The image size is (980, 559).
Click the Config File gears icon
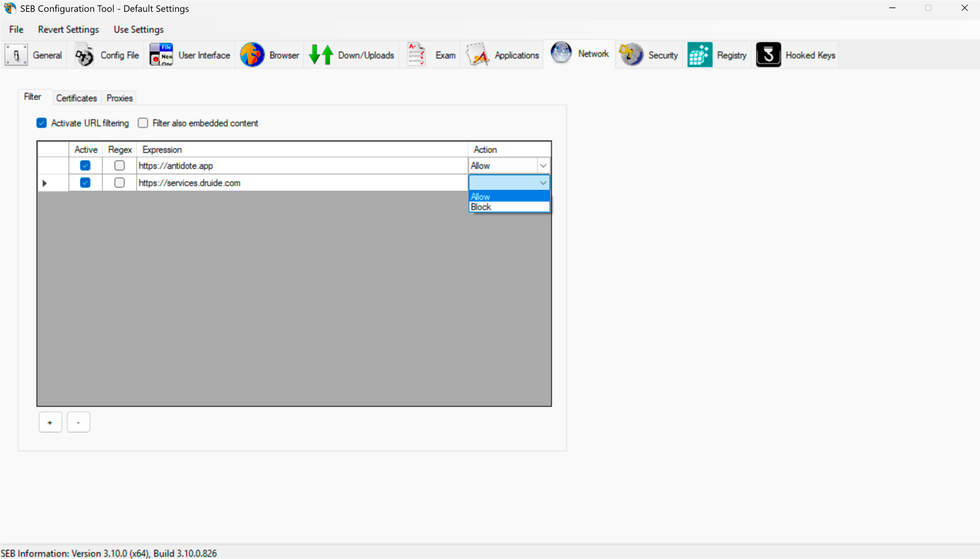tap(84, 55)
